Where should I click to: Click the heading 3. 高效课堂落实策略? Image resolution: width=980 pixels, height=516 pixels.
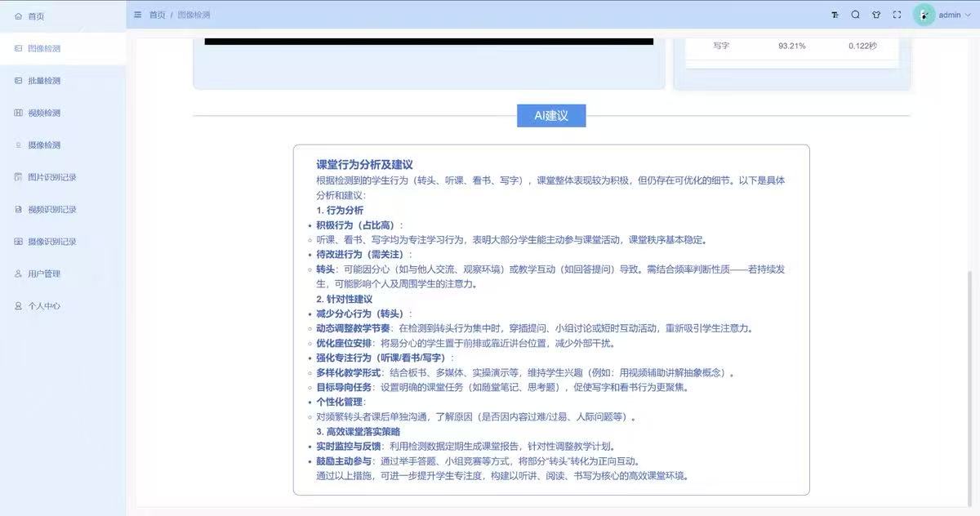click(x=359, y=431)
